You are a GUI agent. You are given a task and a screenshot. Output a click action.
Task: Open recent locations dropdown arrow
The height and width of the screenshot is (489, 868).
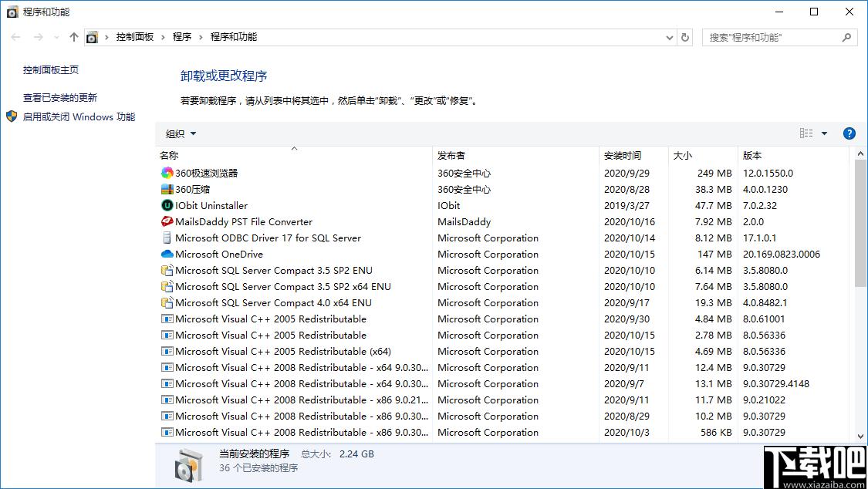(x=56, y=37)
